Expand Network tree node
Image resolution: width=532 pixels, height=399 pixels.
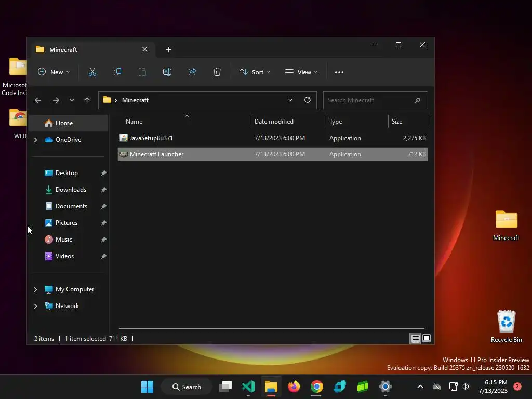(36, 306)
